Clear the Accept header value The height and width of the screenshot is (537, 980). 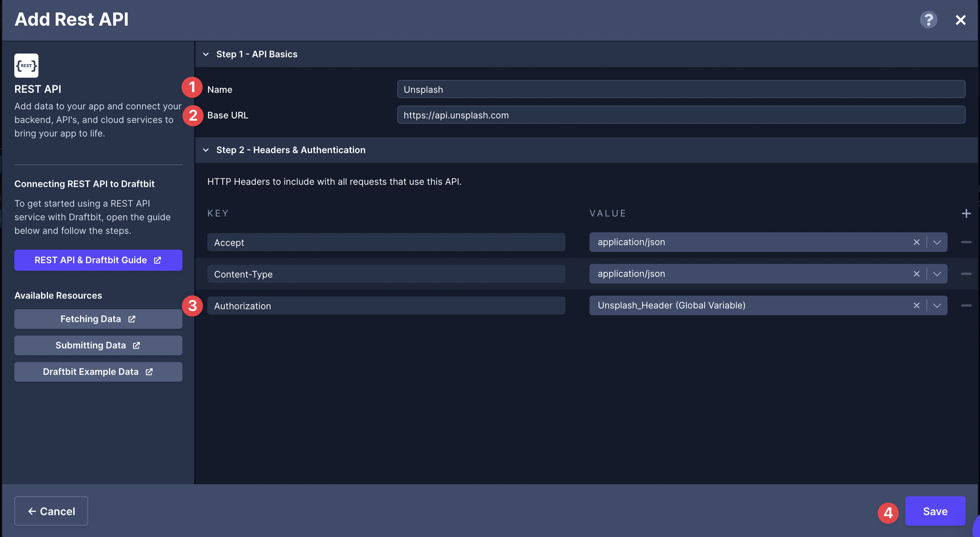coord(916,242)
